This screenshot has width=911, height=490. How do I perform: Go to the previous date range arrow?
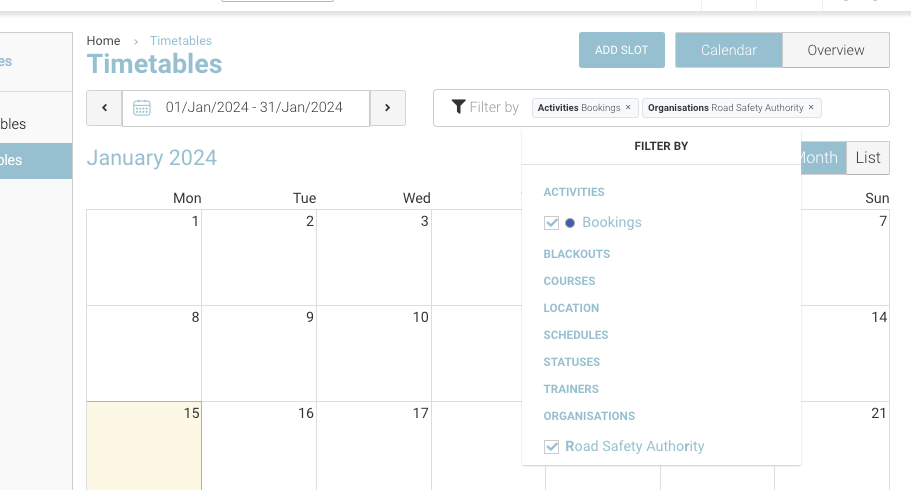[104, 108]
